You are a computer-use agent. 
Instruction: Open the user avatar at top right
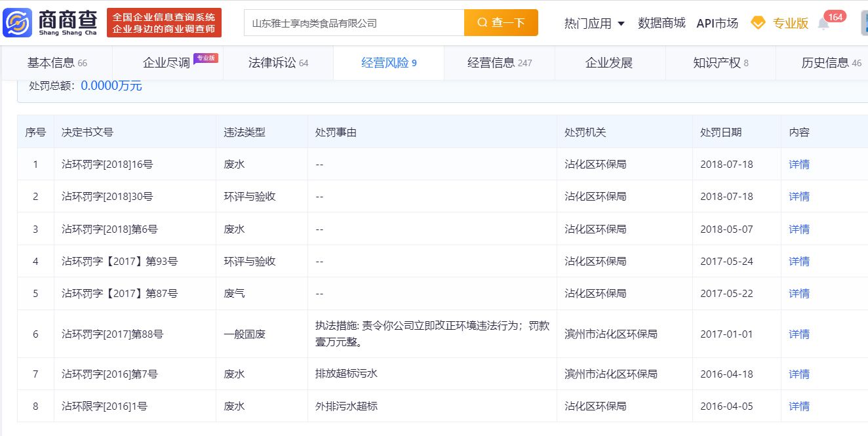click(x=864, y=23)
